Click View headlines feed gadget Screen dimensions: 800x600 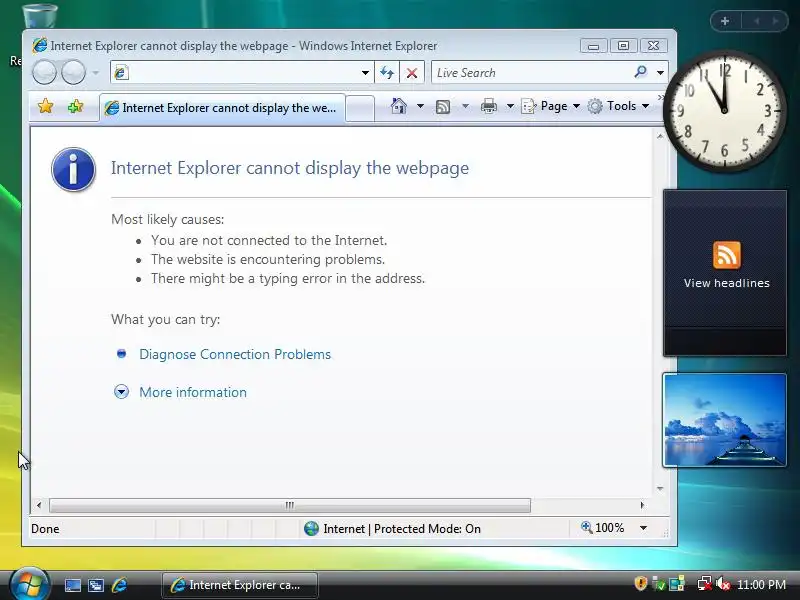click(725, 272)
